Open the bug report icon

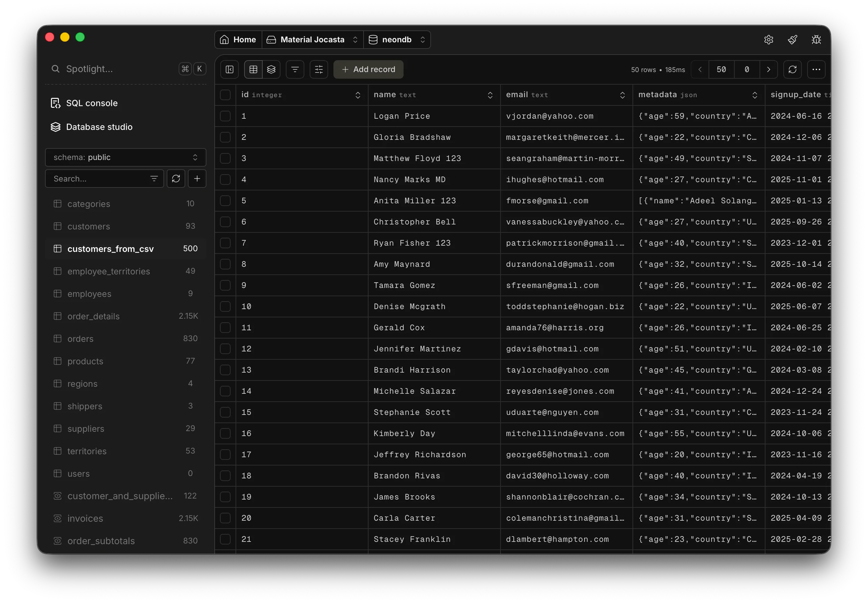pos(816,40)
